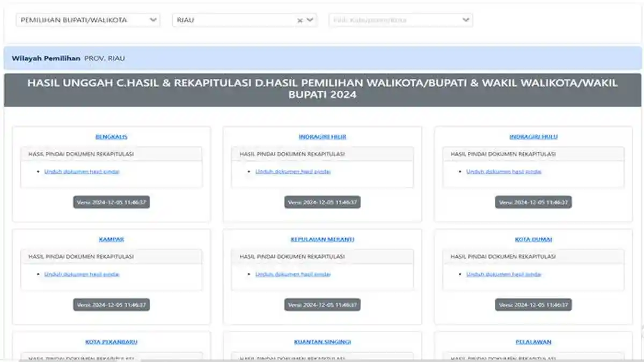Open the KEPULAUAN MERANTI link
Screen dimensions: 644x362
tap(323, 239)
